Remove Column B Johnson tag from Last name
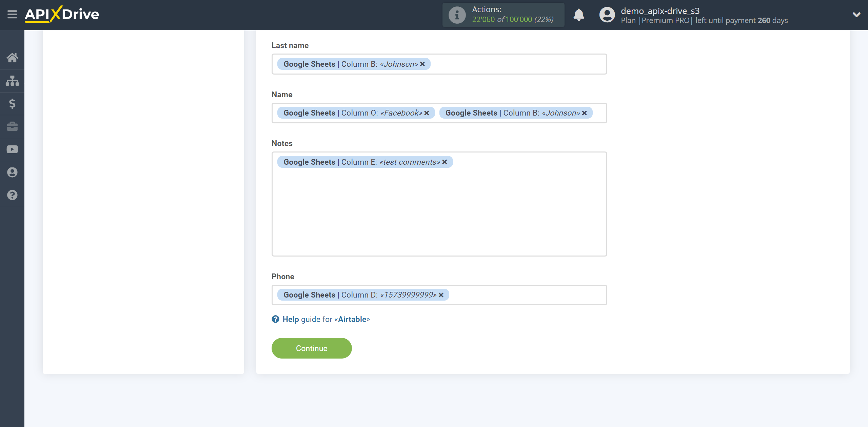 422,64
